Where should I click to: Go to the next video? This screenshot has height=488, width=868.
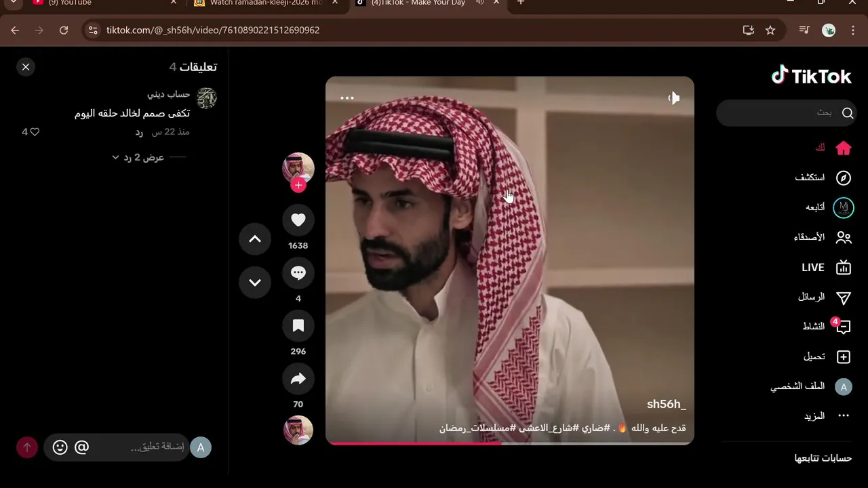click(x=255, y=282)
